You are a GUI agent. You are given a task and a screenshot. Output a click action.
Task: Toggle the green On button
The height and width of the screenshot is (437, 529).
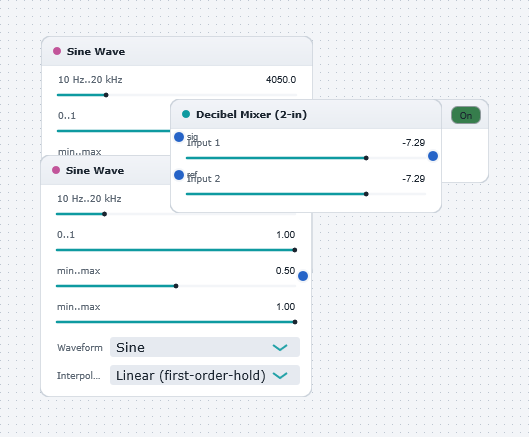(x=466, y=115)
